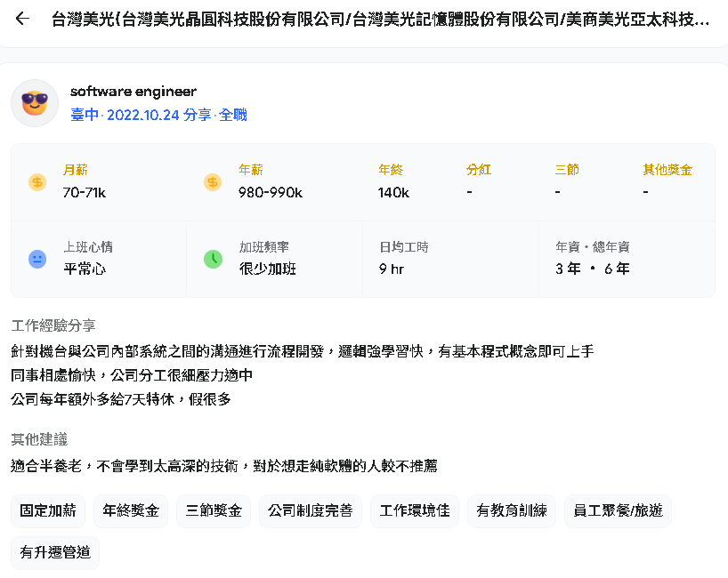The image size is (728, 578).
Task: Click the 工作經驗分享 heading
Action: [x=53, y=325]
